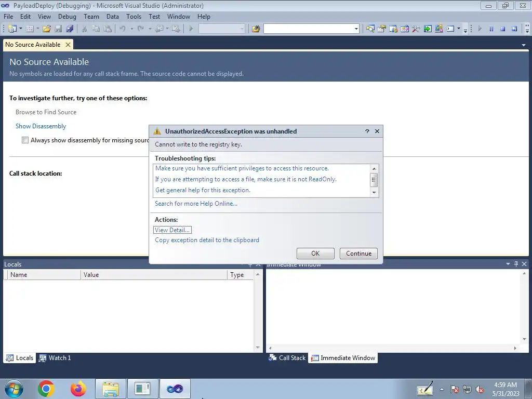Screen dimensions: 532x399
Task: Click OK in the exception dialog
Action: (x=315, y=254)
